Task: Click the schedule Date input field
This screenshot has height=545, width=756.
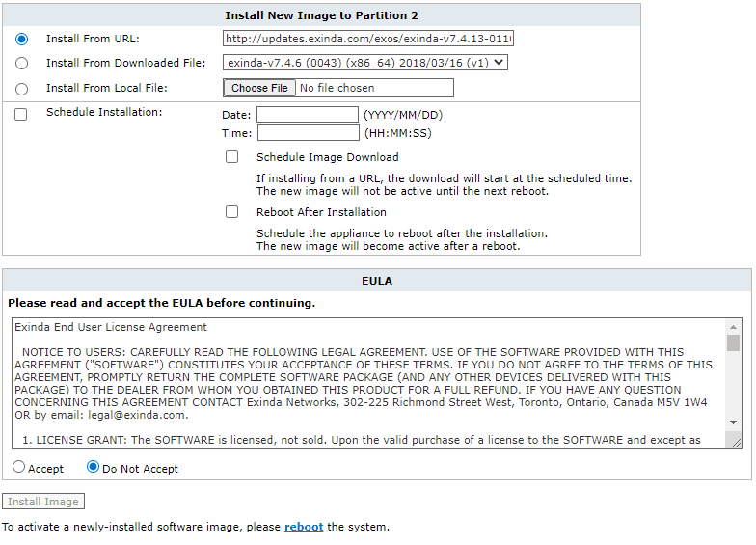Action: coord(308,114)
